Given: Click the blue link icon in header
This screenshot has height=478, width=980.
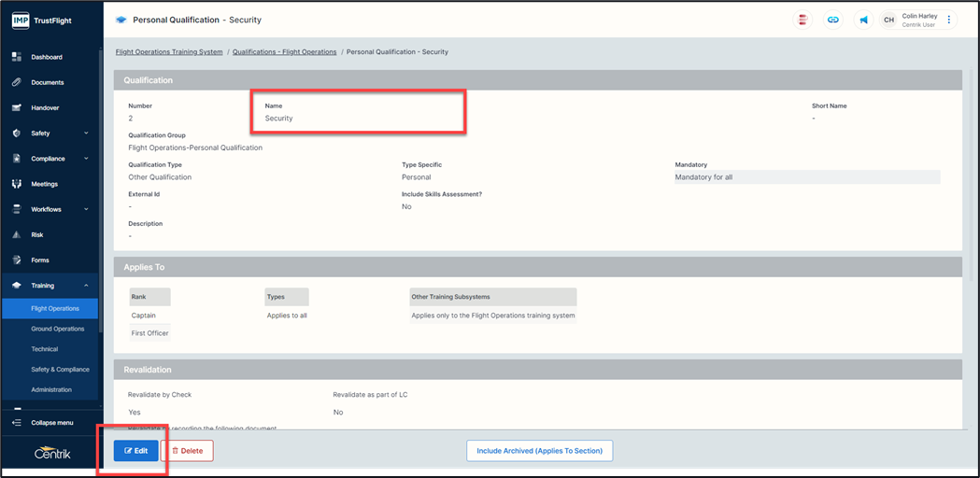Looking at the screenshot, I should [x=832, y=20].
